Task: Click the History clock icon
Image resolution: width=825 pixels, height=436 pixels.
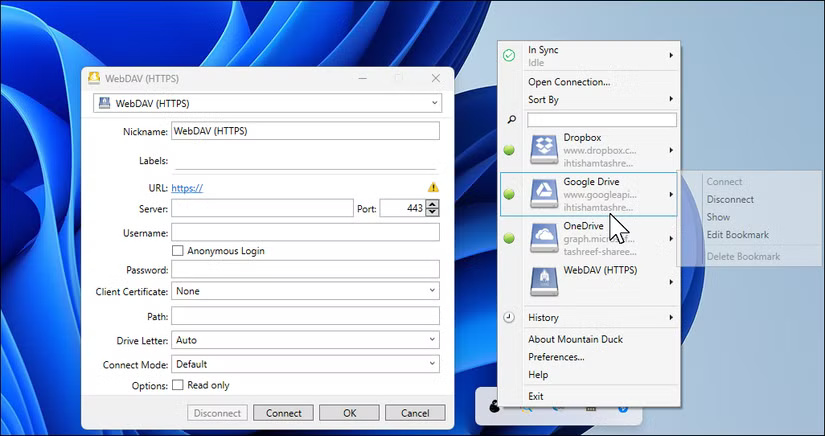Action: point(509,317)
